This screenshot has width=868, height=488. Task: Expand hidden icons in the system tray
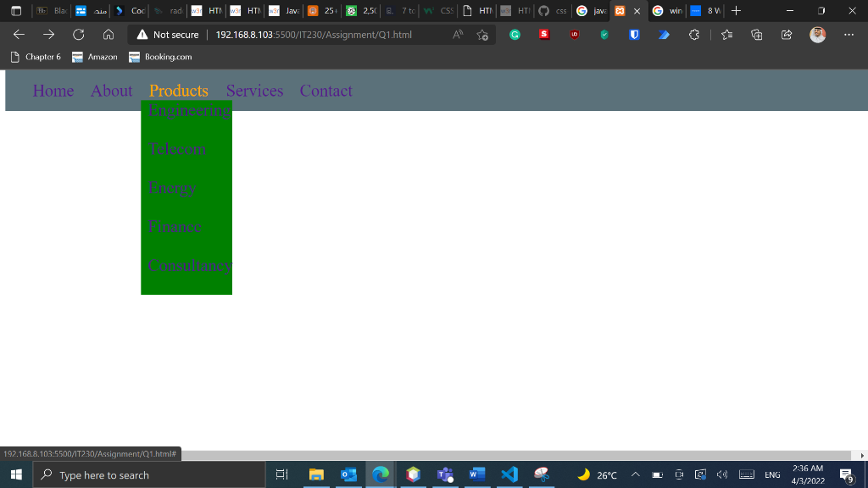(x=634, y=474)
